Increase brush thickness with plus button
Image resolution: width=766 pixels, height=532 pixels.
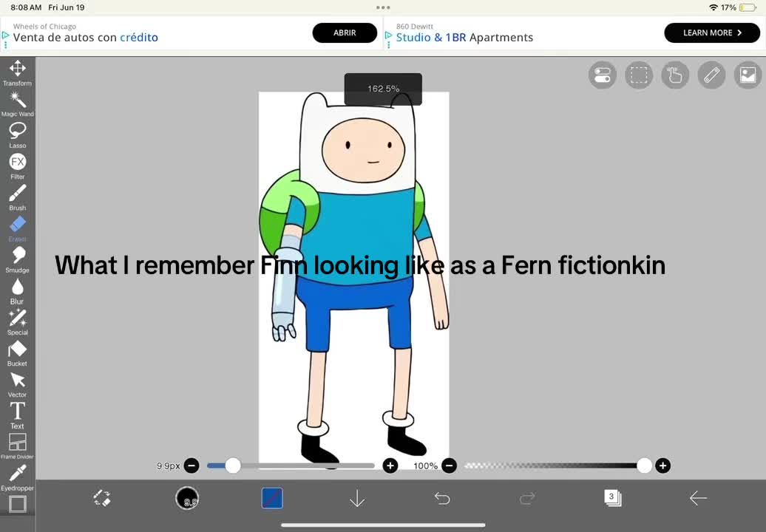tap(390, 465)
